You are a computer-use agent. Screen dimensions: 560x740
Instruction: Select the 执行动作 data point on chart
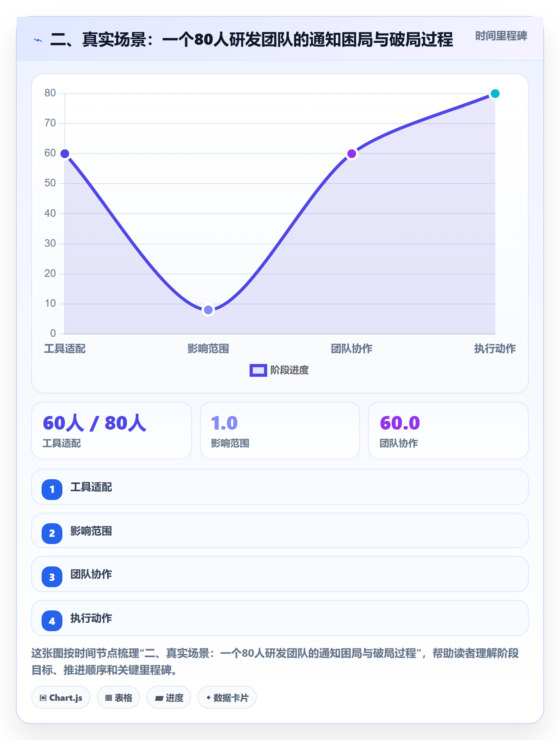coord(495,94)
